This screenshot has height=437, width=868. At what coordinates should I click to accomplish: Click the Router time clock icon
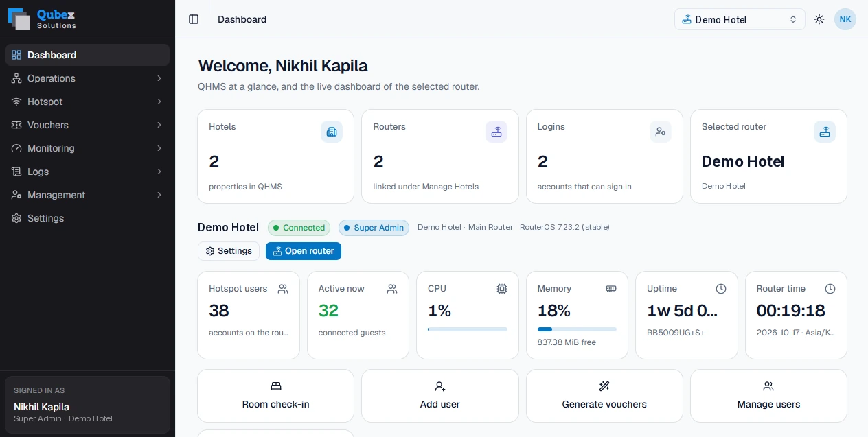coord(830,289)
